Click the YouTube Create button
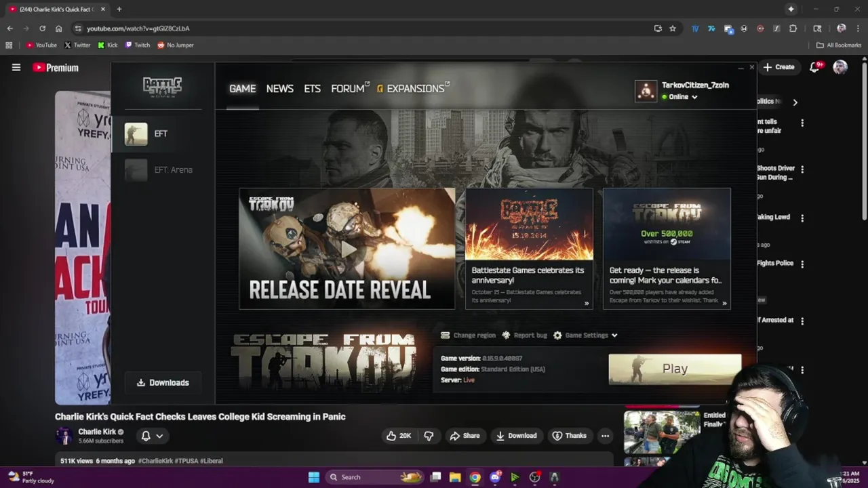This screenshot has height=488, width=868. (x=778, y=67)
